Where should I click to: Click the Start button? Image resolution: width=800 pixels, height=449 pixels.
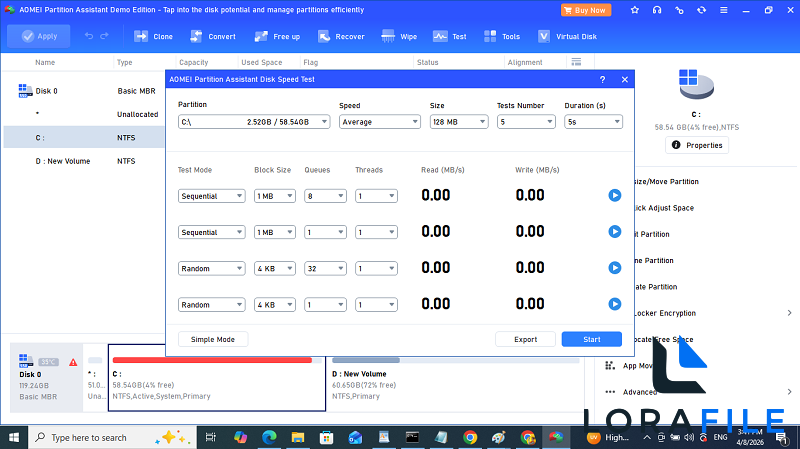pyautogui.click(x=592, y=339)
